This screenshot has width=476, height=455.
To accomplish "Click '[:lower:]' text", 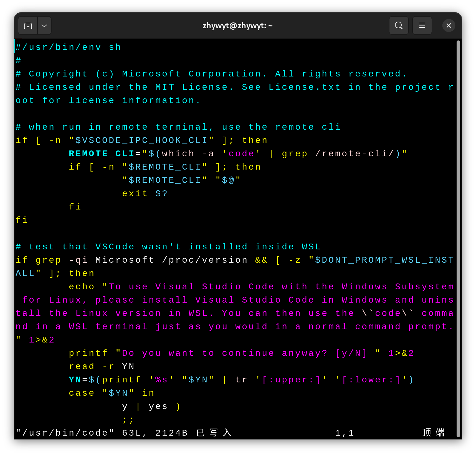I will tap(371, 380).
